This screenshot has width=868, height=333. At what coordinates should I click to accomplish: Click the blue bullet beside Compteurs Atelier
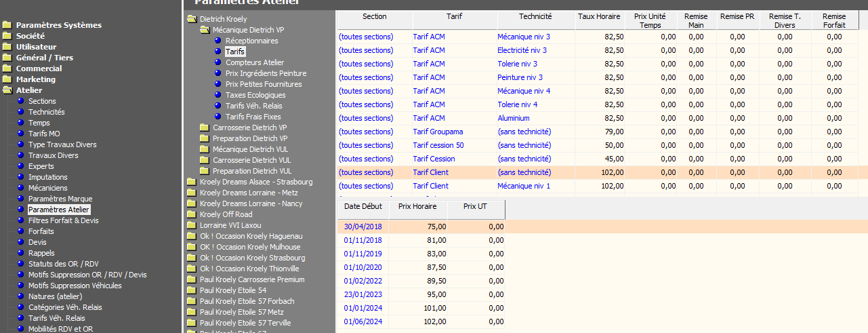pyautogui.click(x=218, y=62)
